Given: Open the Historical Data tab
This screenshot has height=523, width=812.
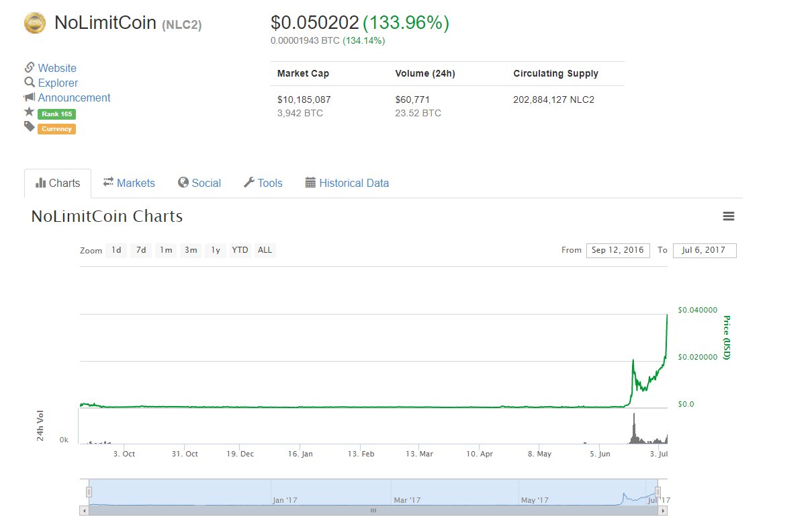Looking at the screenshot, I should pyautogui.click(x=347, y=183).
